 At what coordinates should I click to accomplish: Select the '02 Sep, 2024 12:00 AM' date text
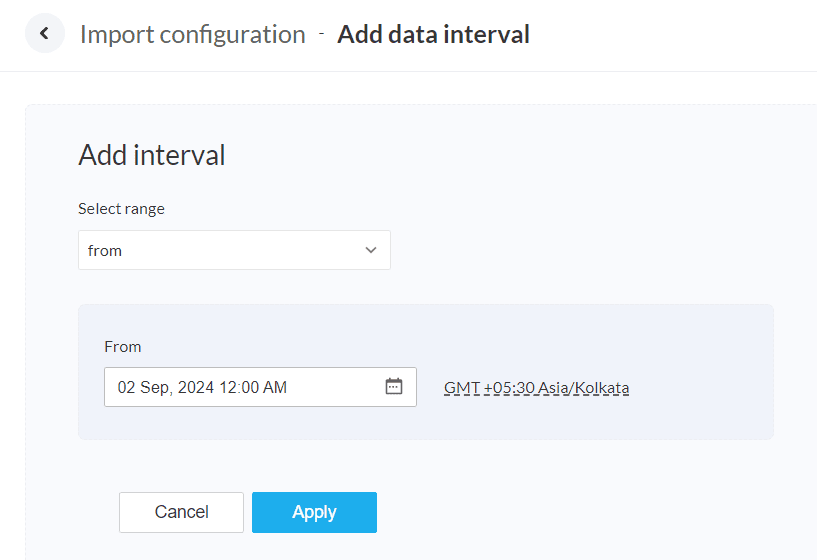pos(202,387)
